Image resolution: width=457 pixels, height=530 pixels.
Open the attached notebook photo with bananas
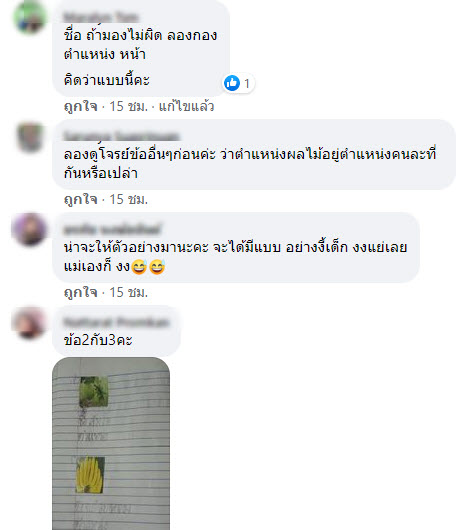111,443
